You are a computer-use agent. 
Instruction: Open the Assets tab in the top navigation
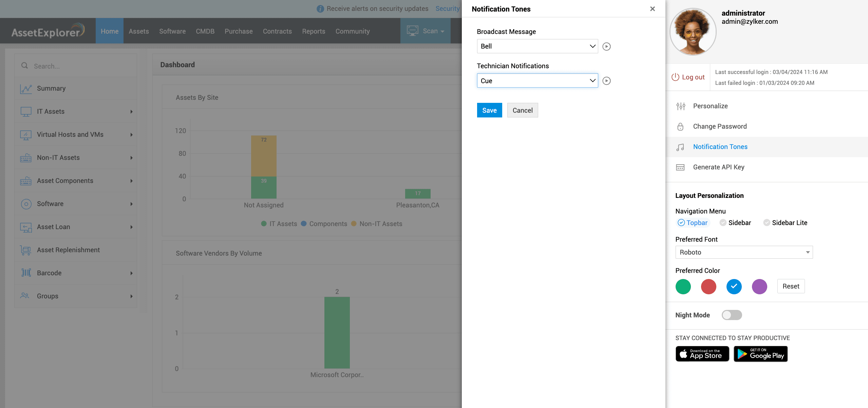pos(138,31)
